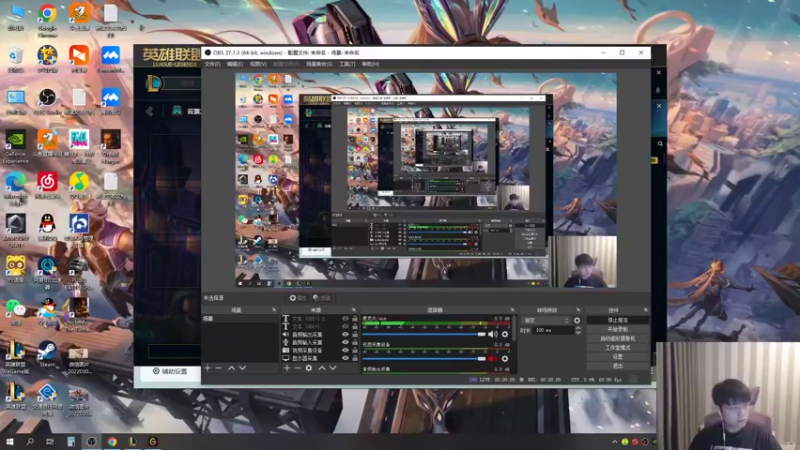Open 视频采集设备 mixer gear settings
The height and width of the screenshot is (450, 800).
click(x=505, y=359)
